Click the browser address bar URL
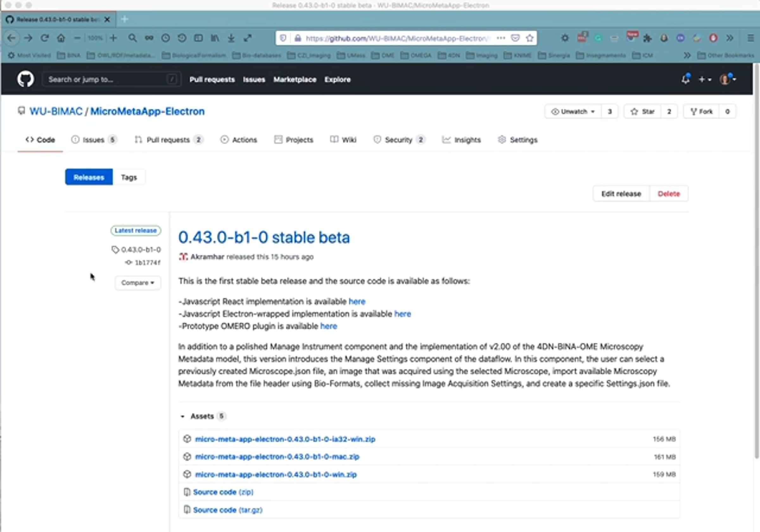The height and width of the screenshot is (532, 760). point(397,38)
